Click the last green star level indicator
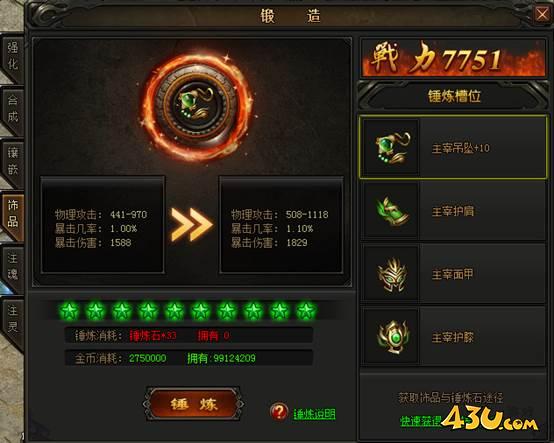Screen dimensions: 554x443 306,311
